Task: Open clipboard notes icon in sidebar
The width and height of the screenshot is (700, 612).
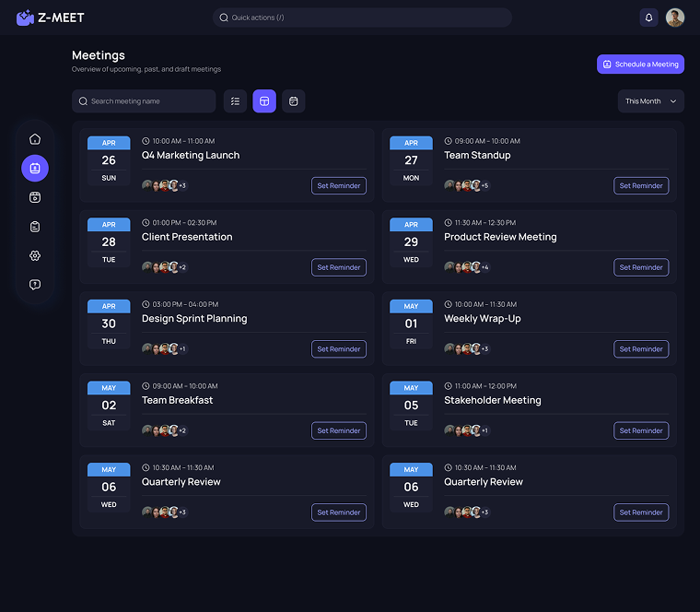Action: coord(35,227)
